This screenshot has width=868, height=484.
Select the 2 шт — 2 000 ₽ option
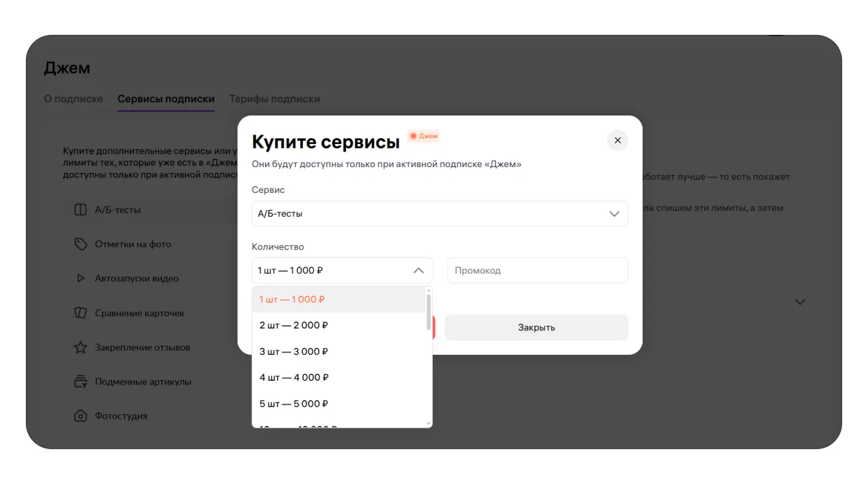pyautogui.click(x=294, y=325)
